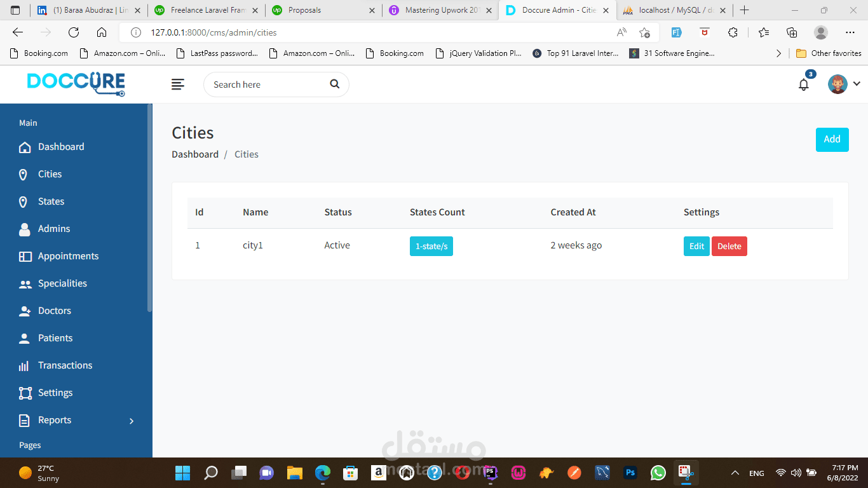Open the States menu label in sidebar
868x488 pixels.
click(51, 201)
